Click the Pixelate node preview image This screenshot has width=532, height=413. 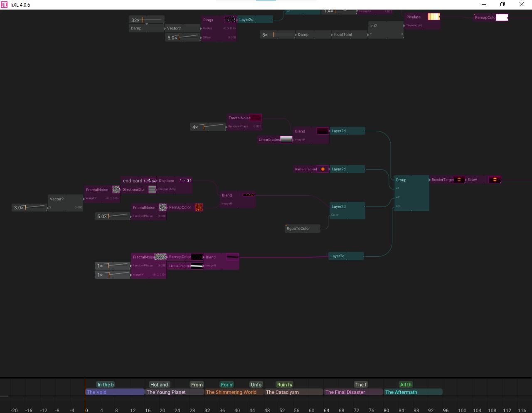(433, 17)
